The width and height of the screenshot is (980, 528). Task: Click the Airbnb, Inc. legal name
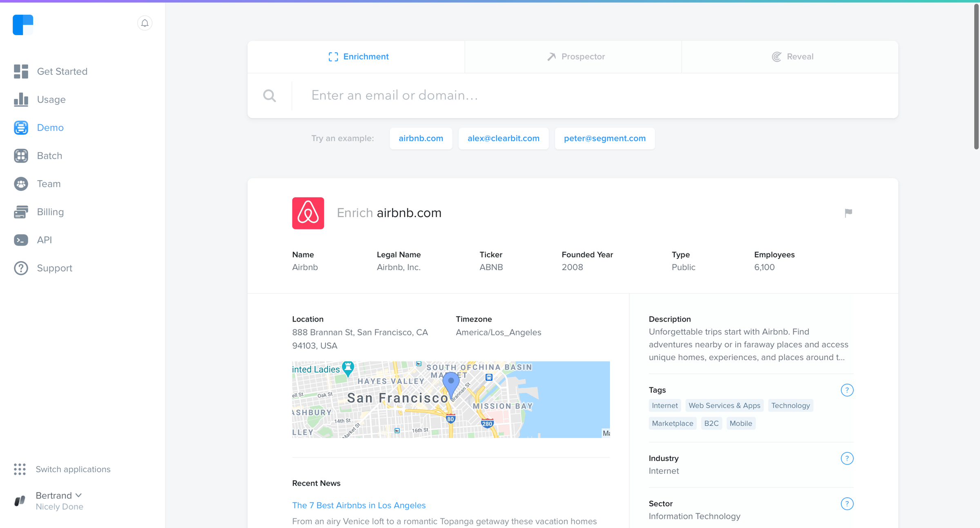point(398,267)
